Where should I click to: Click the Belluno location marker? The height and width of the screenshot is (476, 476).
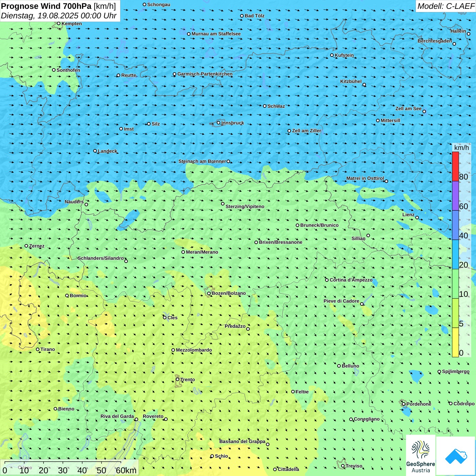click(x=339, y=366)
